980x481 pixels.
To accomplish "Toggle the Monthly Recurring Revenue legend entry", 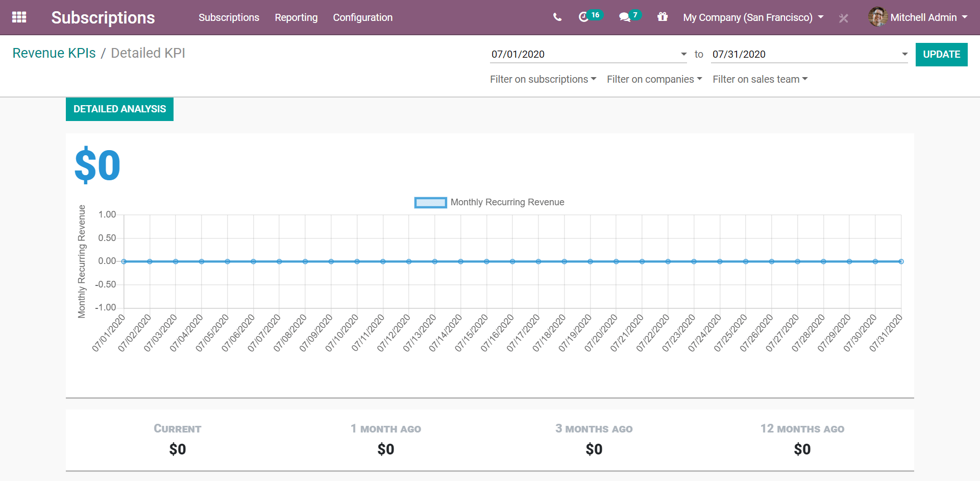I will tap(507, 202).
